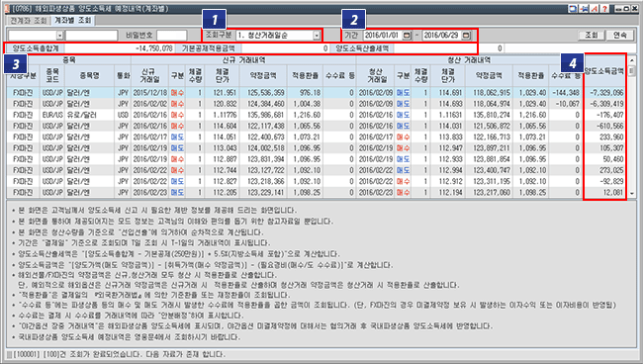
Task: Open the start date calendar picker
Action: pyautogui.click(x=407, y=36)
